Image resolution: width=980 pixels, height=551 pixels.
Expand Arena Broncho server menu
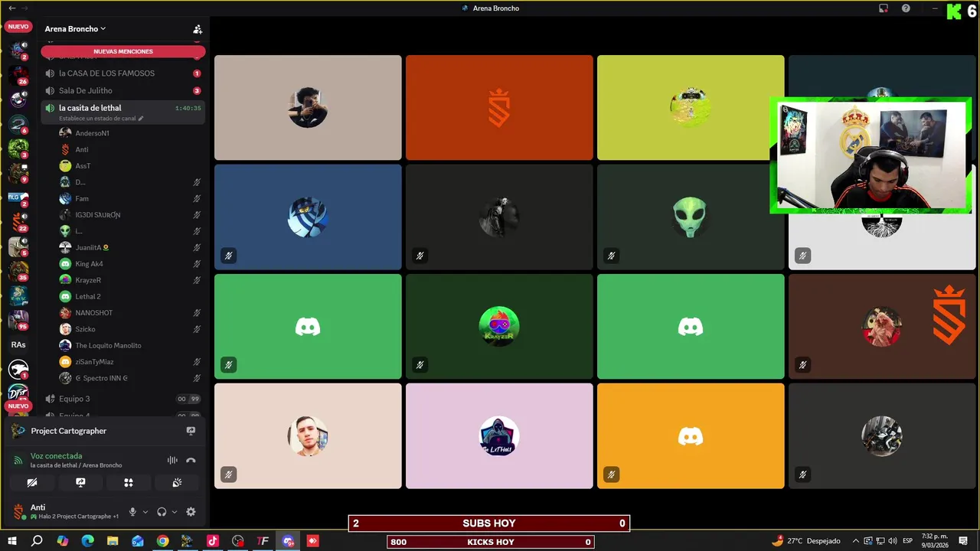coord(75,29)
